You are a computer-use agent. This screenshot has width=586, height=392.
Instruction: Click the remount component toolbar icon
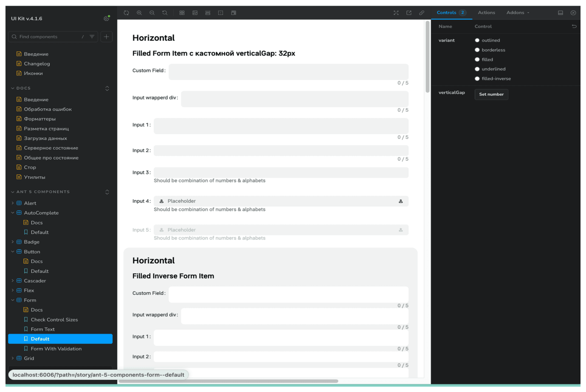point(126,13)
